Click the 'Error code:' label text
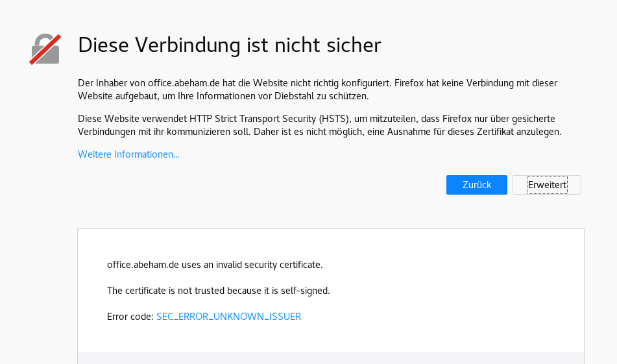 pos(130,317)
